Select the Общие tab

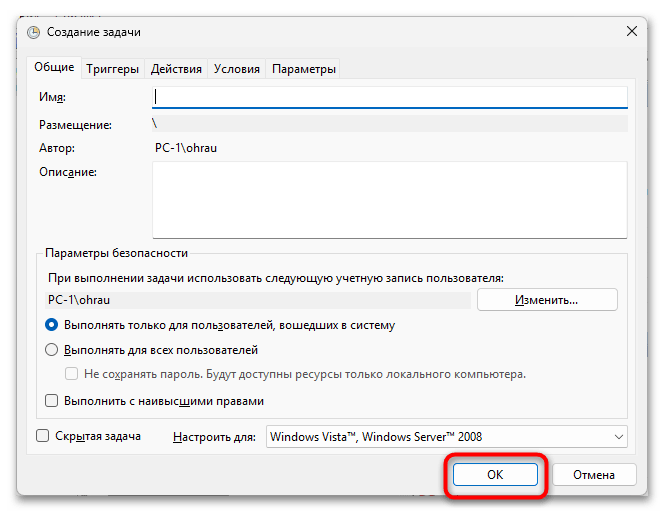click(54, 67)
